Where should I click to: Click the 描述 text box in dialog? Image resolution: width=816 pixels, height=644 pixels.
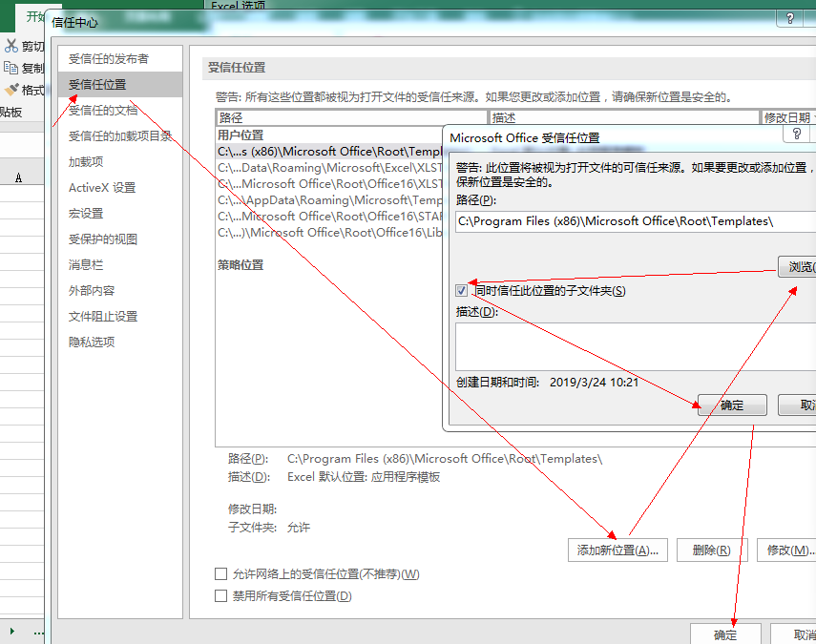[636, 346]
